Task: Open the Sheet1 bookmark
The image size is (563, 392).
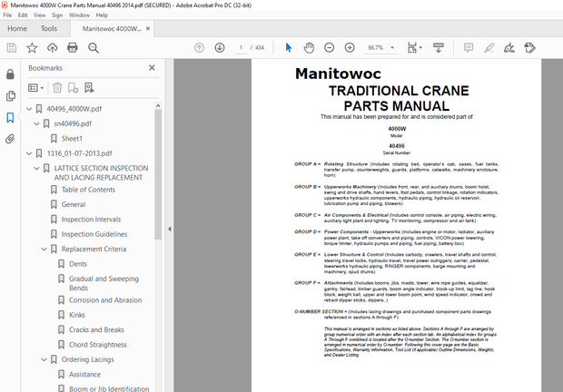Action: coord(72,139)
